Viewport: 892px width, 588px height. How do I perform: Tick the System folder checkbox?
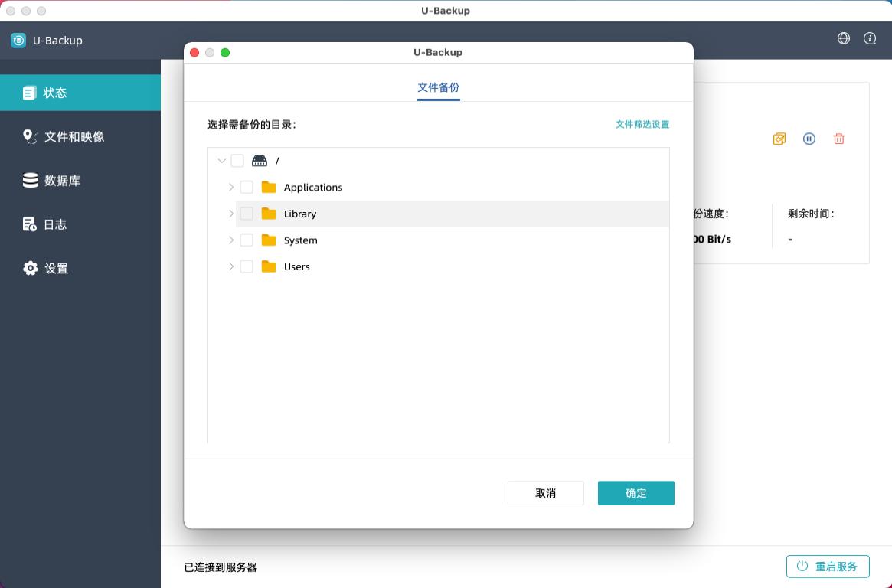[x=247, y=240]
